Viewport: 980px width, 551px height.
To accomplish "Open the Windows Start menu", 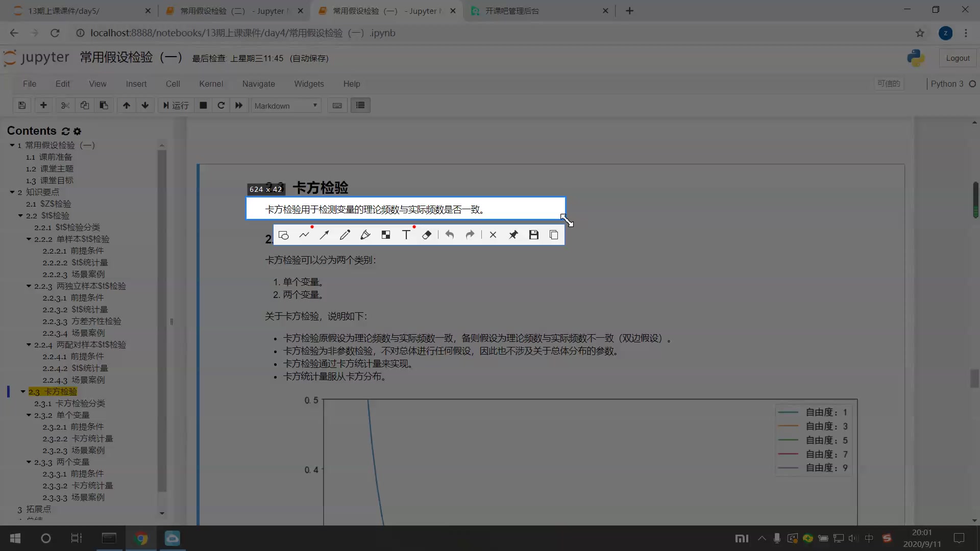I will [x=15, y=538].
